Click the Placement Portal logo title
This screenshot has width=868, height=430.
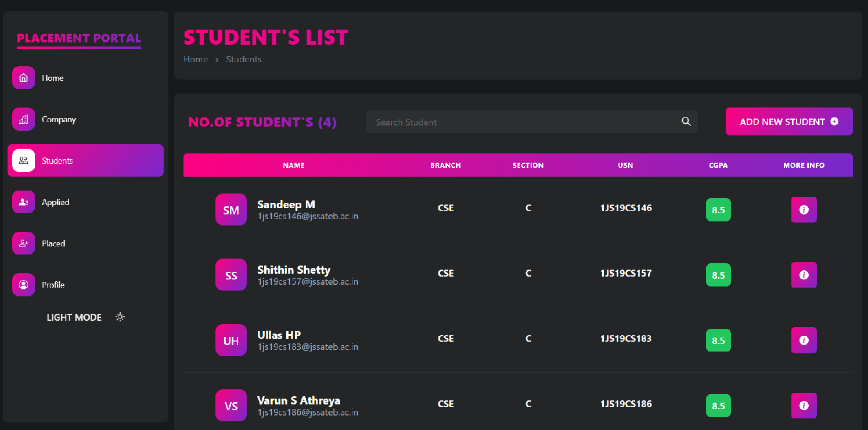tap(79, 38)
